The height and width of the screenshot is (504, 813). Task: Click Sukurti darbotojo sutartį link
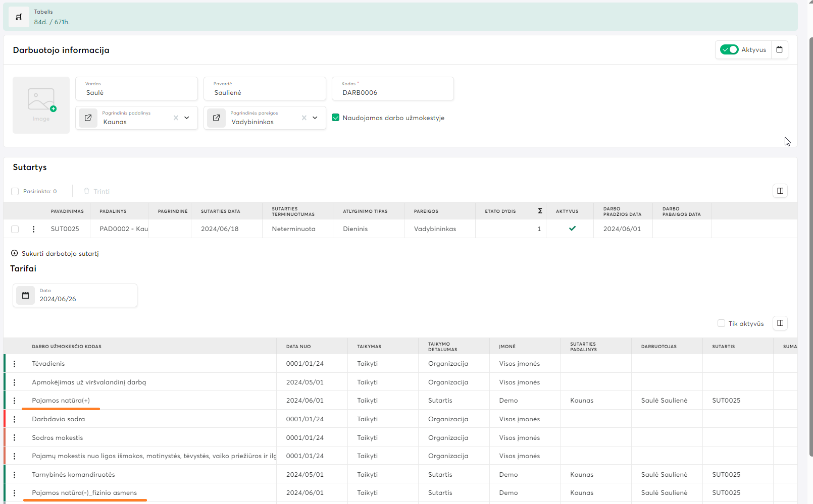(x=60, y=254)
